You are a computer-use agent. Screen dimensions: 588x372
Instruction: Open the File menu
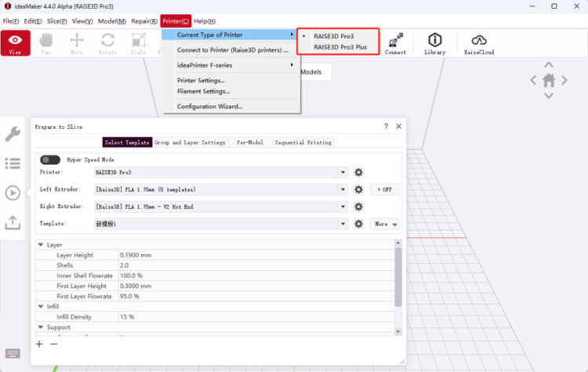10,21
